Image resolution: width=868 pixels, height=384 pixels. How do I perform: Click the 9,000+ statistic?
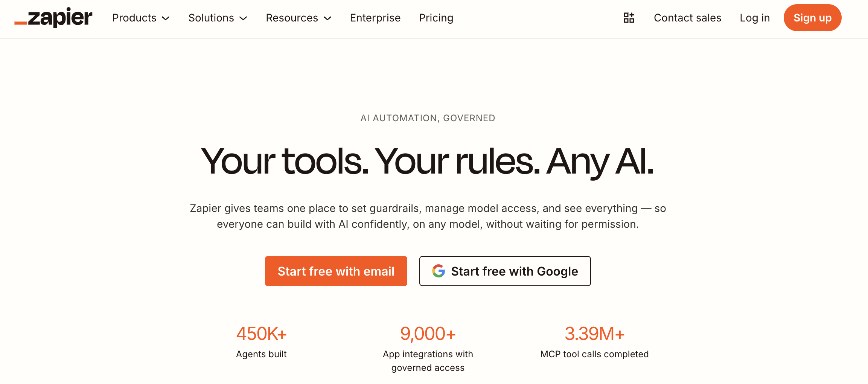(x=428, y=334)
